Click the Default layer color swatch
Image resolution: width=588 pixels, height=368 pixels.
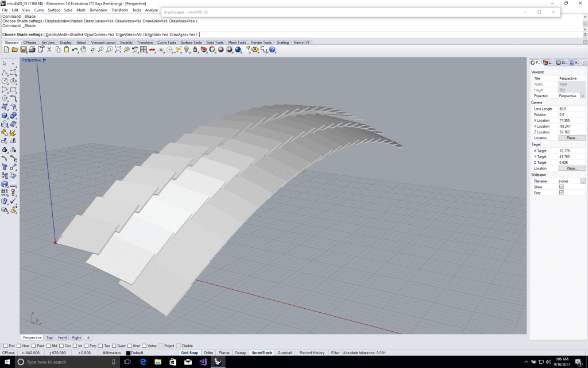(128, 353)
